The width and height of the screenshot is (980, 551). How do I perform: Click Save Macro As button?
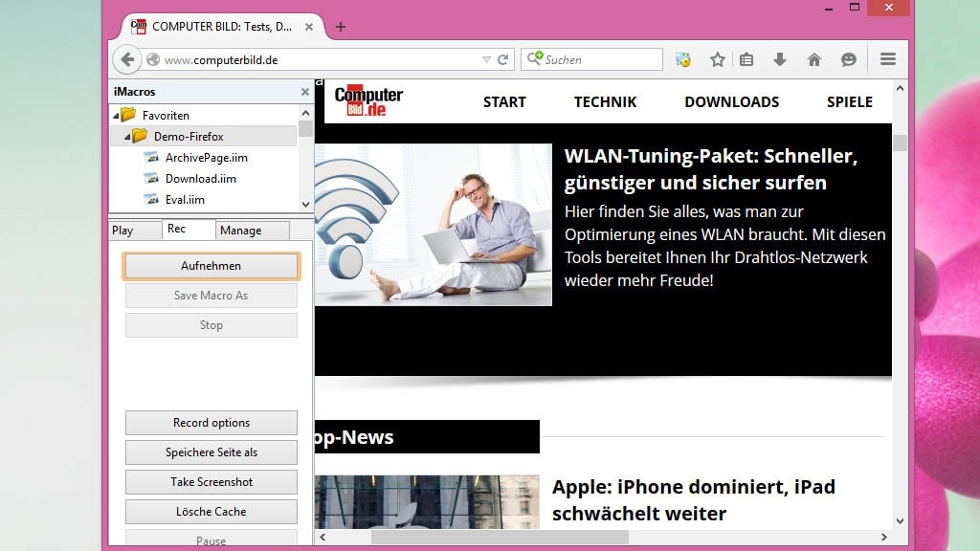pyautogui.click(x=212, y=296)
